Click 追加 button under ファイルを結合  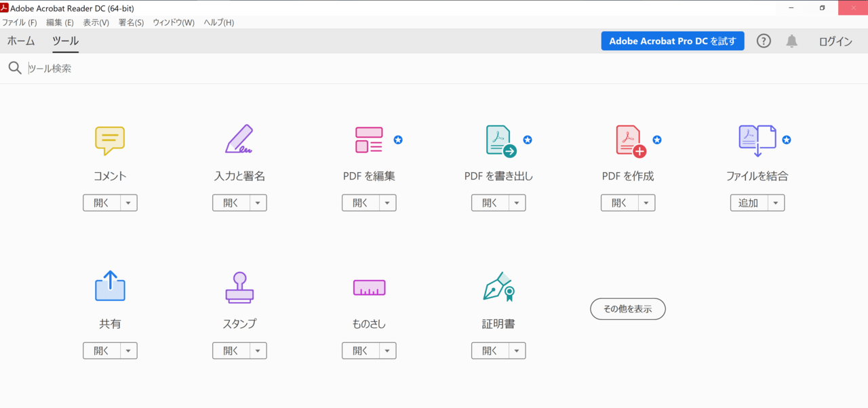coord(749,203)
